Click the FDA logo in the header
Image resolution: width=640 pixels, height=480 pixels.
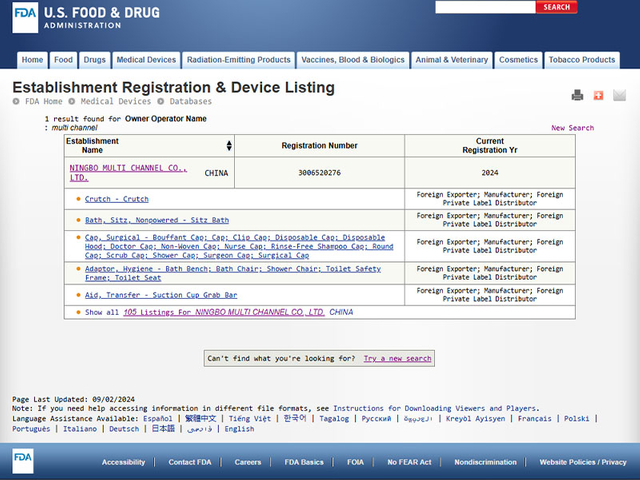click(26, 19)
